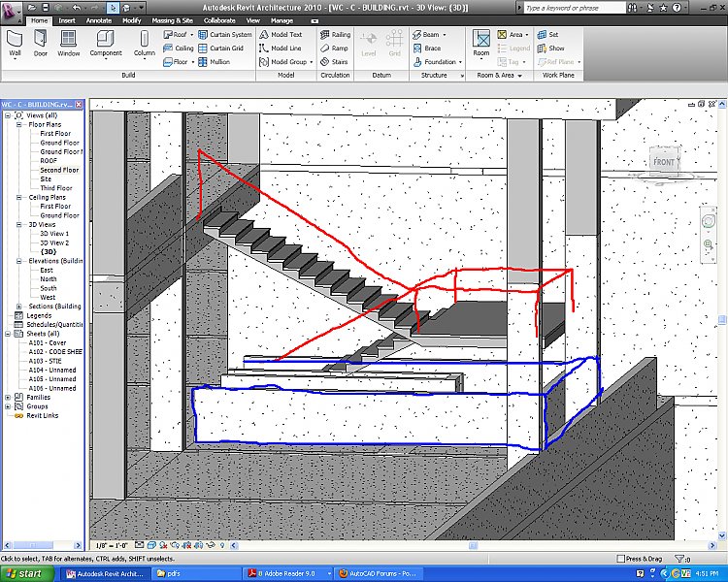Select the Component tool
The image size is (728, 582).
[x=106, y=43]
